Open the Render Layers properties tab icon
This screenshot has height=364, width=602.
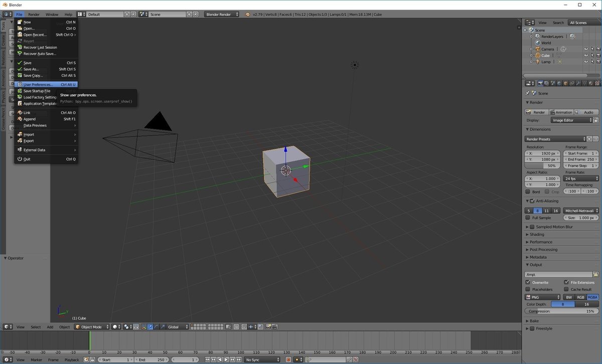coord(546,83)
